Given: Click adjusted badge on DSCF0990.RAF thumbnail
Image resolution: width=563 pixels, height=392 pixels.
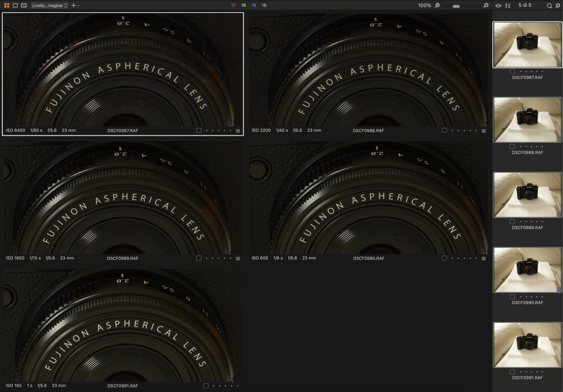Looking at the screenshot, I should pyautogui.click(x=559, y=290).
